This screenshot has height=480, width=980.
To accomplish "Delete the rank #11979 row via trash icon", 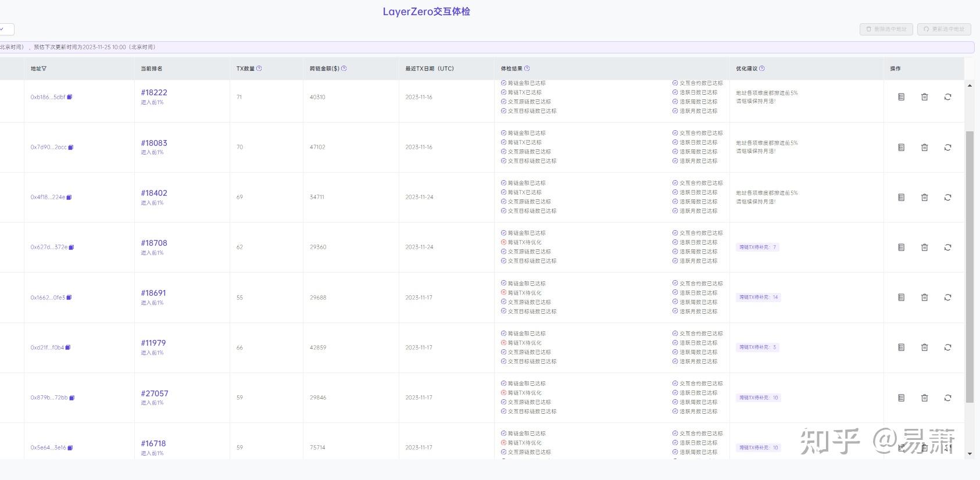I will [925, 348].
